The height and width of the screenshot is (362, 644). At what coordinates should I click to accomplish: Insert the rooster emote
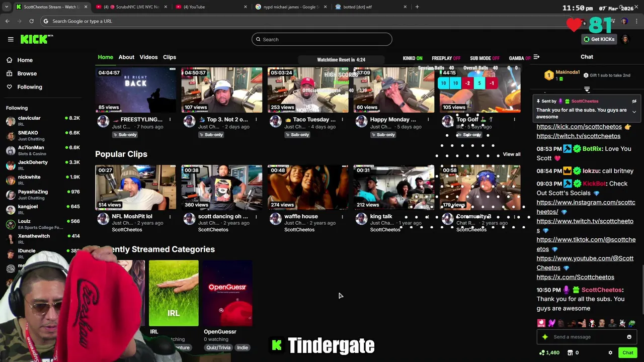coord(592,323)
